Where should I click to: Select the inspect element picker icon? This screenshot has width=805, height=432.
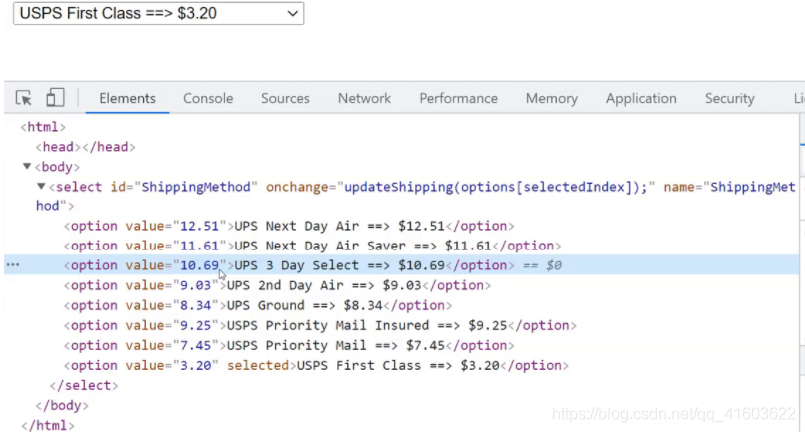pyautogui.click(x=24, y=98)
